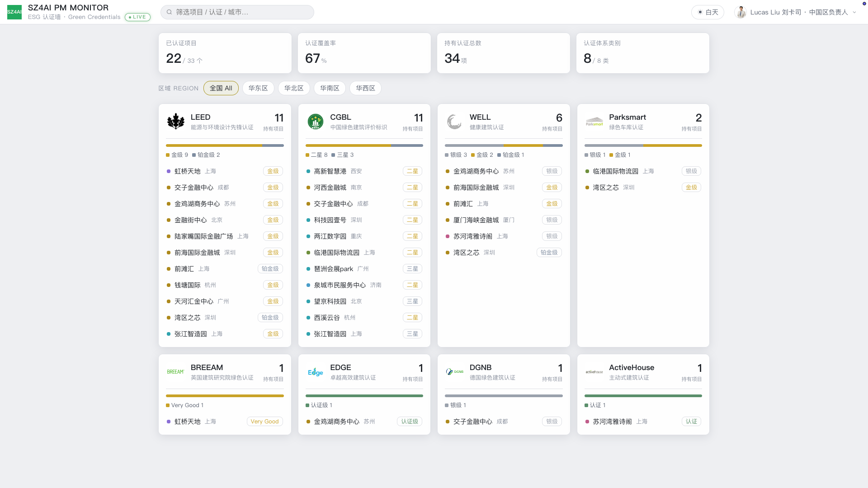Image resolution: width=868 pixels, height=488 pixels.
Task: Click the search magnifier icon
Action: click(169, 12)
